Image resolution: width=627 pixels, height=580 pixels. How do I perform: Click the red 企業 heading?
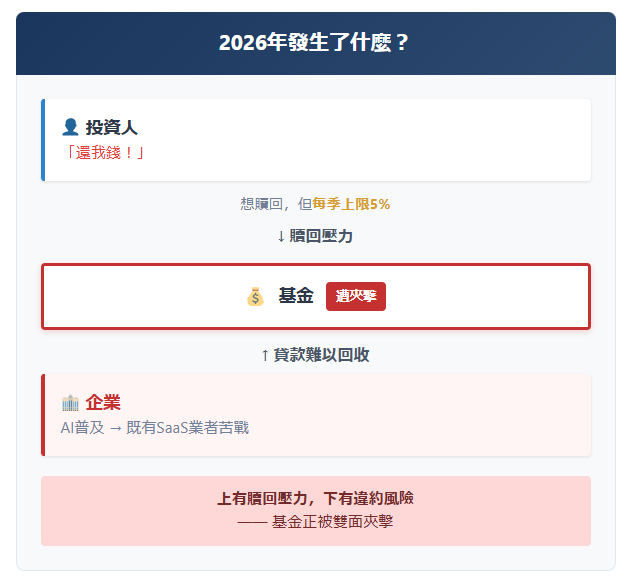[103, 402]
